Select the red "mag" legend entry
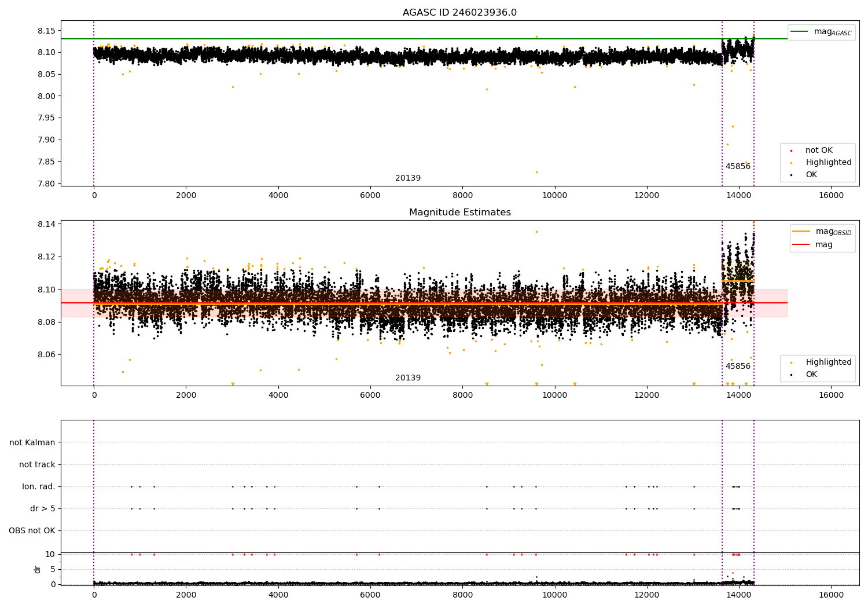 (x=812, y=245)
